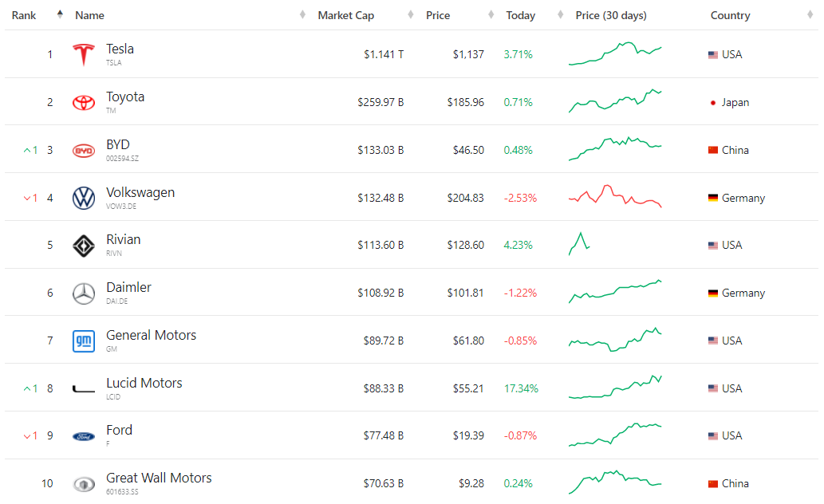824x504 pixels.
Task: Open the Daimler Mercedes star logo
Action: 84,293
